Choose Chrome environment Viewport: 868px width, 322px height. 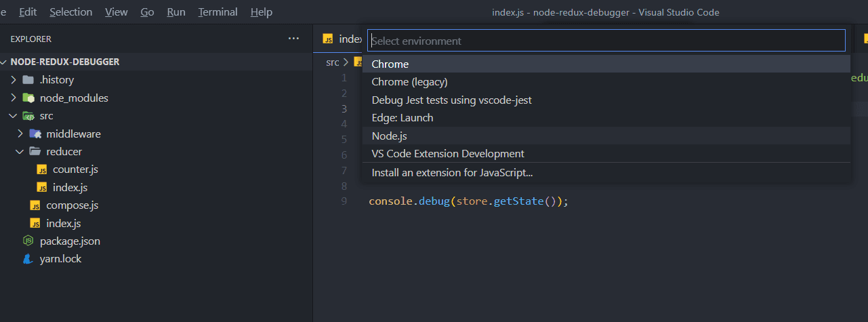pyautogui.click(x=606, y=64)
